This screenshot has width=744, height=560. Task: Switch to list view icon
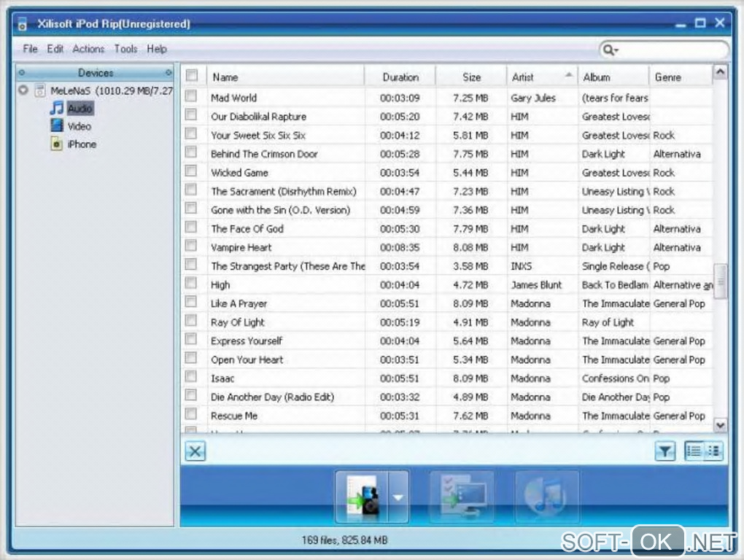tap(694, 451)
